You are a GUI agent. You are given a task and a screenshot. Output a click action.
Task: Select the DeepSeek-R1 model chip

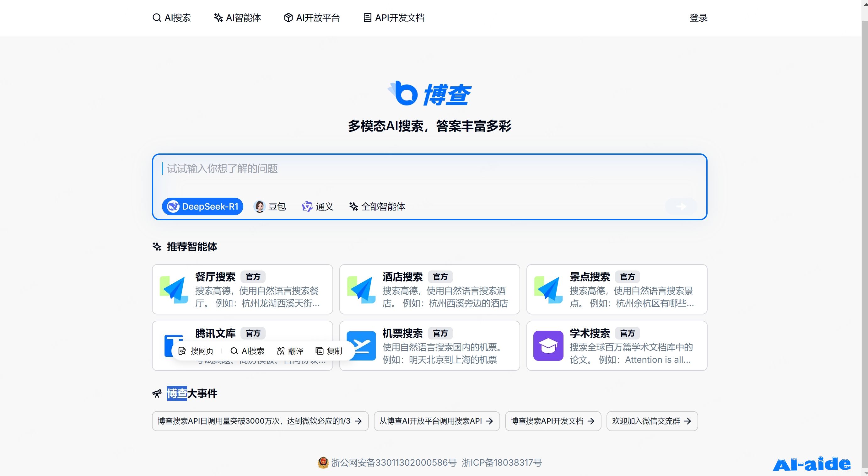click(x=202, y=206)
